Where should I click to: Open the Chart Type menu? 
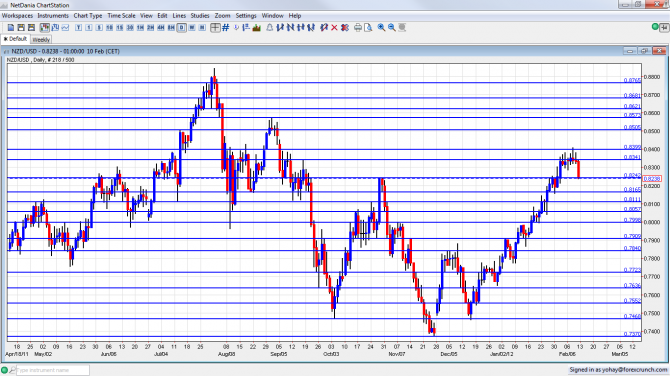[x=88, y=15]
